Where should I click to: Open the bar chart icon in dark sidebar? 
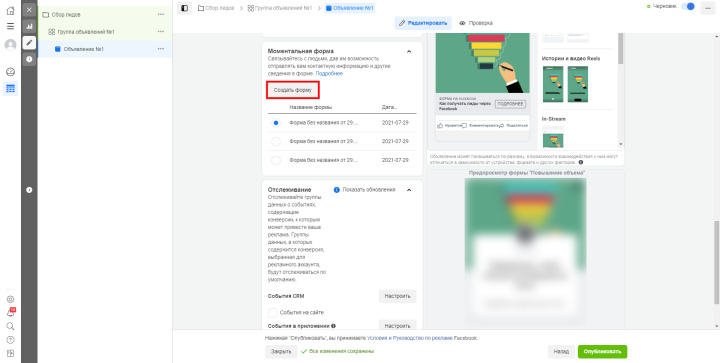pyautogui.click(x=29, y=26)
